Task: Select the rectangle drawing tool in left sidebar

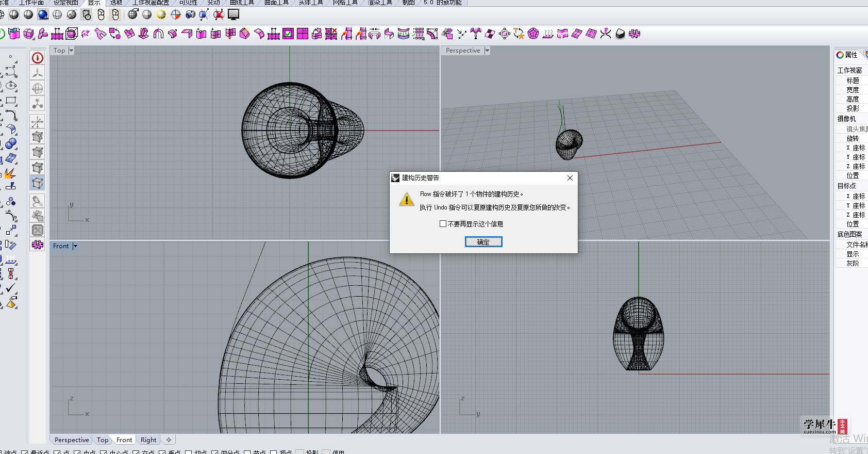Action: (11, 101)
